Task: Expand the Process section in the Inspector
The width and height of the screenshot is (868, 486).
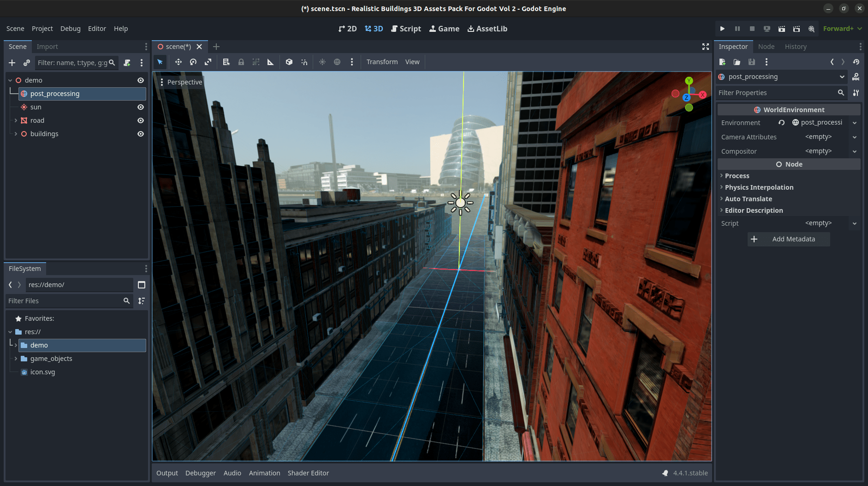Action: (x=737, y=176)
